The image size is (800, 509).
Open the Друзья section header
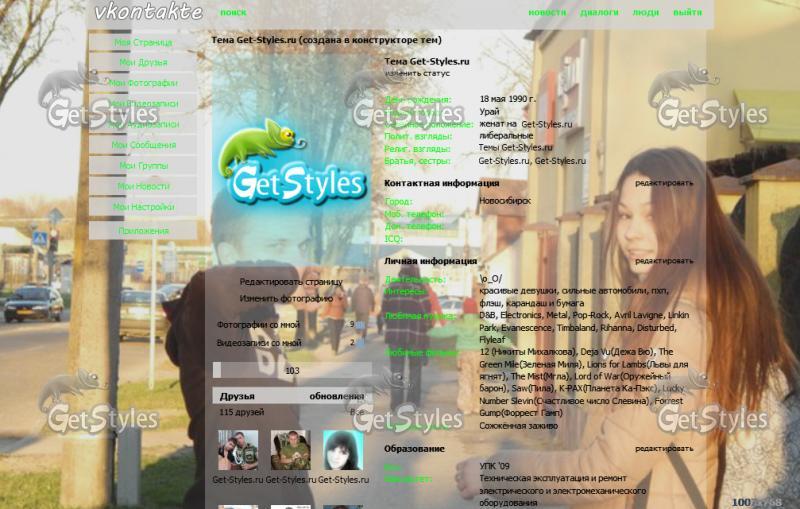[x=237, y=396]
